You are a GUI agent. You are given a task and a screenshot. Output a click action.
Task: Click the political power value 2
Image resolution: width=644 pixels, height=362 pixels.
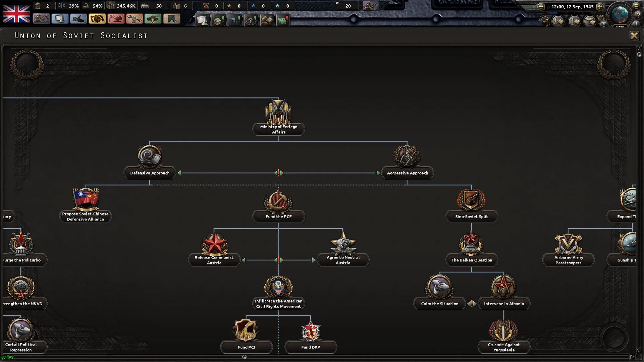coord(47,6)
